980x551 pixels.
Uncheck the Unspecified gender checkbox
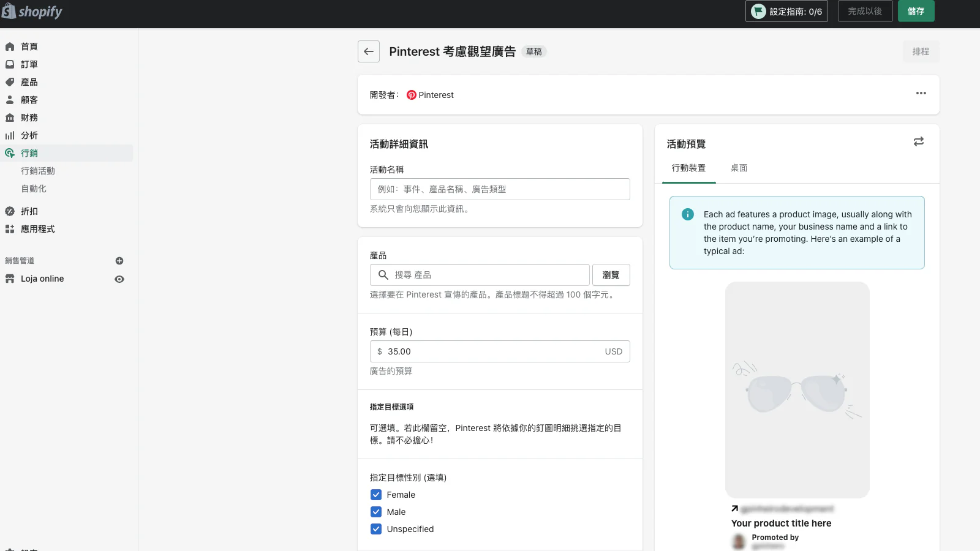pyautogui.click(x=376, y=529)
